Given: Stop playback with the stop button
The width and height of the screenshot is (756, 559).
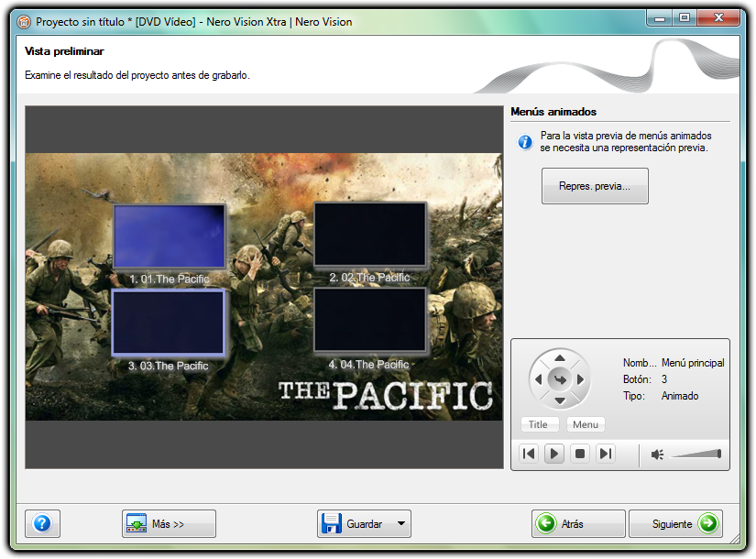Looking at the screenshot, I should click(580, 454).
